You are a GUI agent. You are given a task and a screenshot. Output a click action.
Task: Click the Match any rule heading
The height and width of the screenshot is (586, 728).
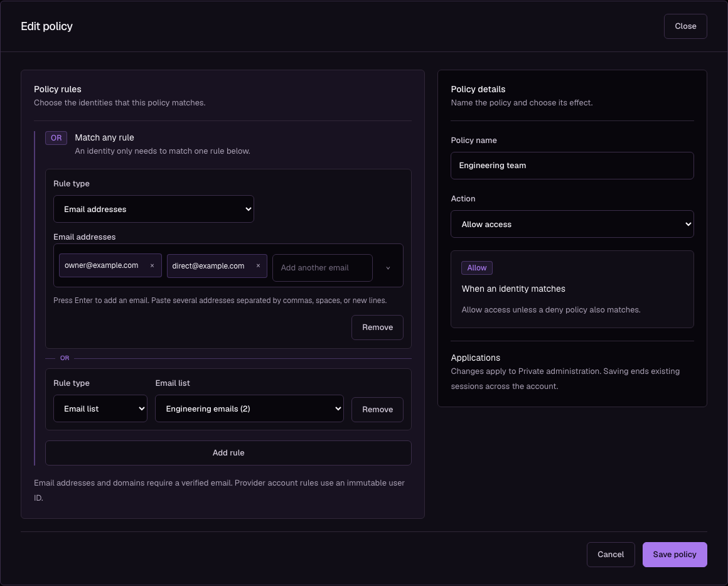pyautogui.click(x=104, y=138)
